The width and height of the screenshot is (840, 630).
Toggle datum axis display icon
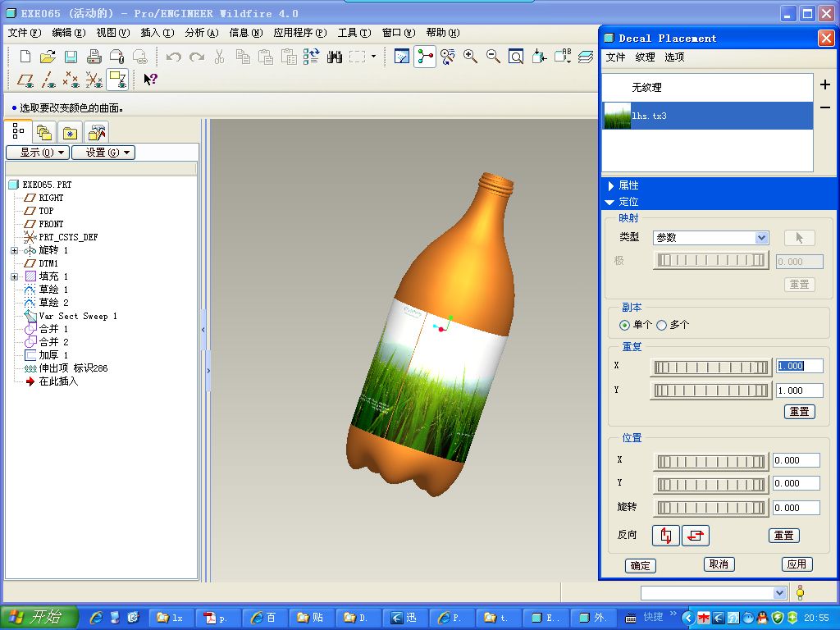click(49, 80)
